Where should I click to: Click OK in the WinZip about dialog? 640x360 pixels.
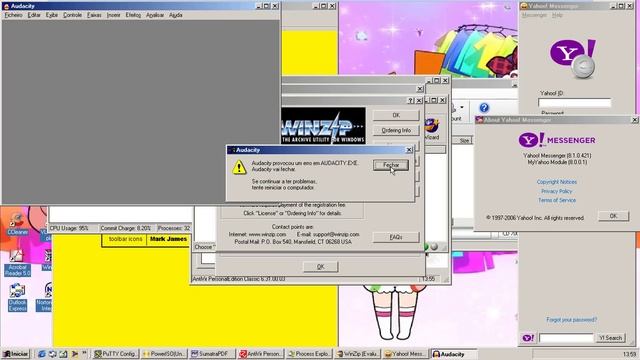396,115
